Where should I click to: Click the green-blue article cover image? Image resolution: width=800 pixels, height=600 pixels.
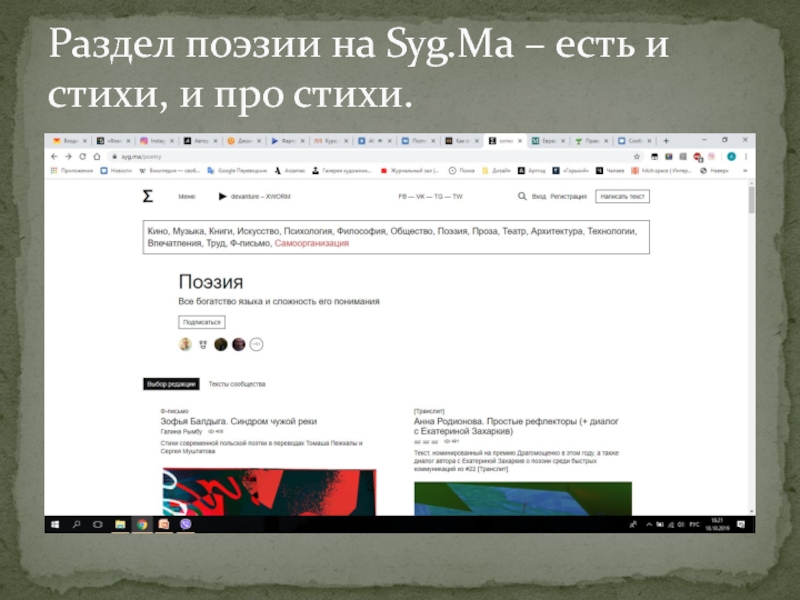click(x=523, y=498)
